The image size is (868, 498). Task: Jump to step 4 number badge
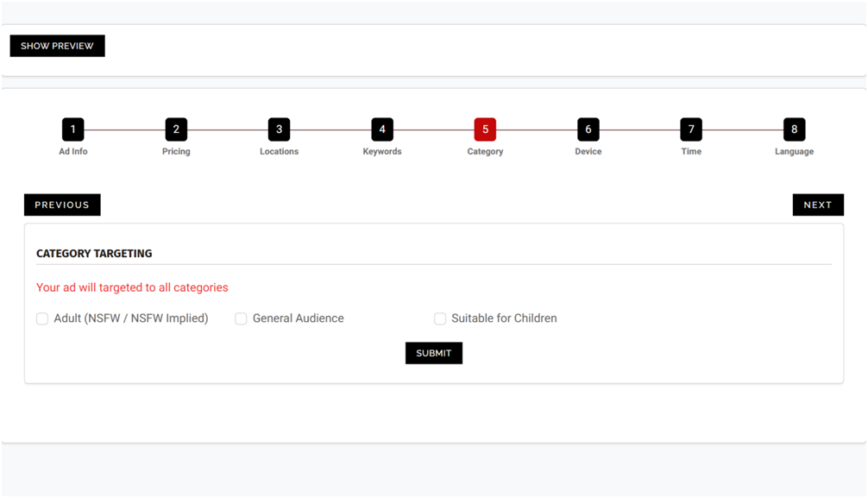[x=382, y=129]
